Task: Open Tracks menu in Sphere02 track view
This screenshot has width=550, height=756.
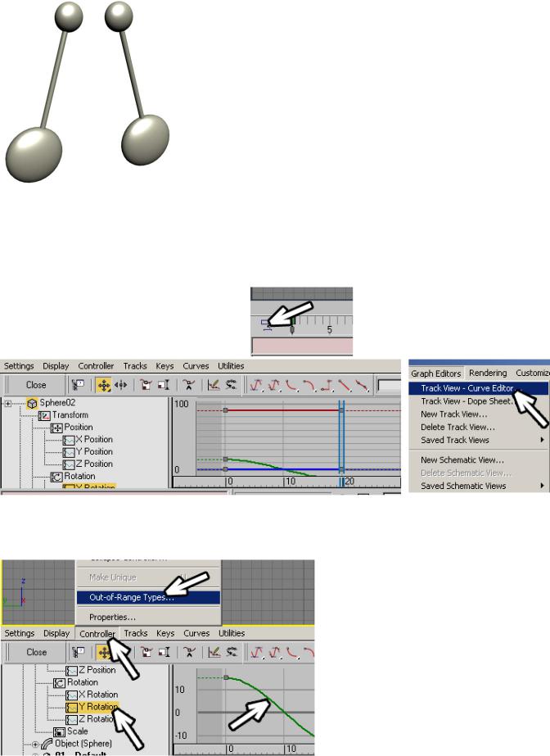Action: [135, 366]
